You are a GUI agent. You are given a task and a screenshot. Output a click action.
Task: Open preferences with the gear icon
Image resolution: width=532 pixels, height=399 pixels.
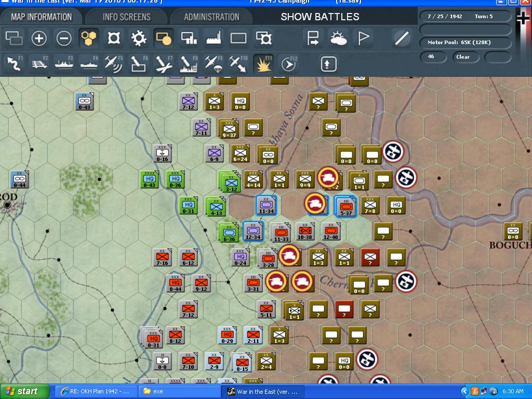pyautogui.click(x=139, y=38)
